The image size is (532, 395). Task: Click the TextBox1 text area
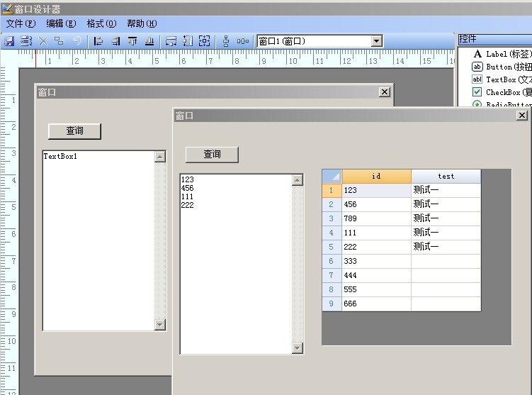(x=98, y=240)
